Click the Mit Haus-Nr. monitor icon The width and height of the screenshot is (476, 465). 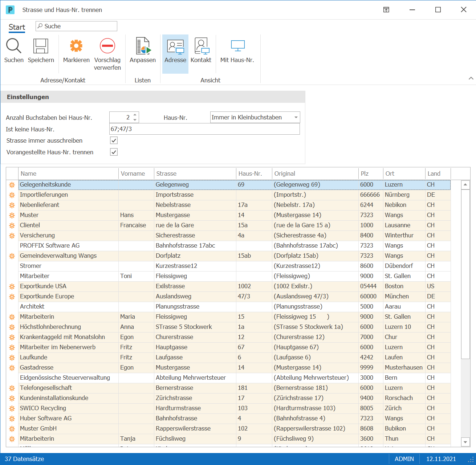point(237,46)
